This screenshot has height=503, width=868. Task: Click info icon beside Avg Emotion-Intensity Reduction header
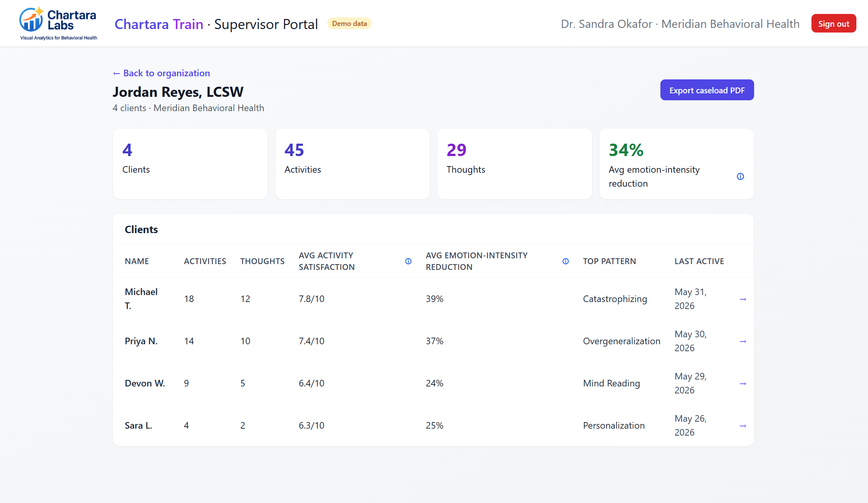tap(565, 261)
